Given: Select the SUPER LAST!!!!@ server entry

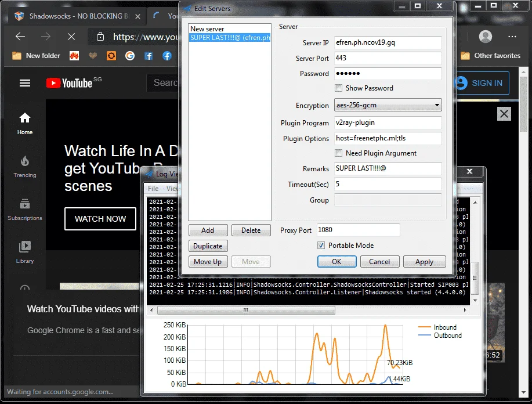Looking at the screenshot, I should click(230, 38).
